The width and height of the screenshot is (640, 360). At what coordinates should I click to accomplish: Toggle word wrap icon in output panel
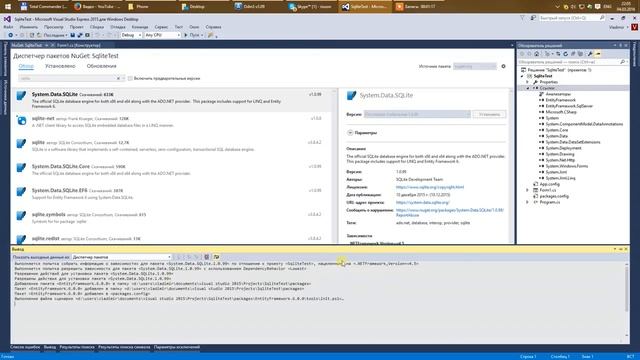[216, 257]
